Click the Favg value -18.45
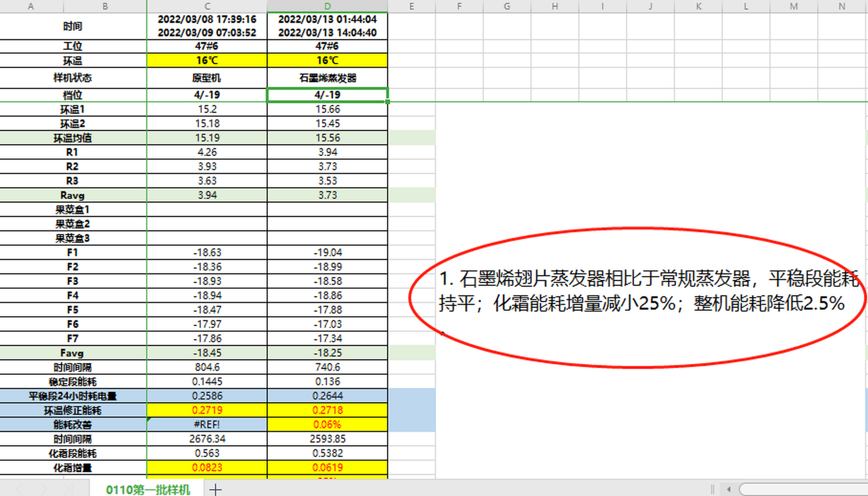 tap(207, 353)
